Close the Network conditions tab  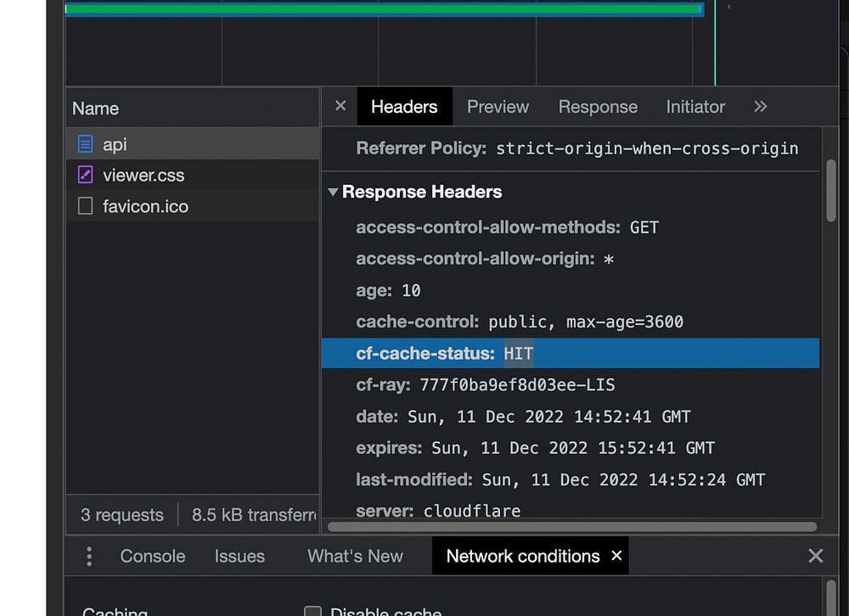(x=617, y=555)
